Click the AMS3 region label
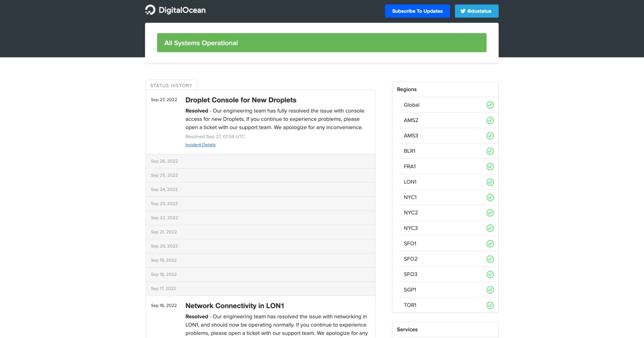This screenshot has height=338, width=644. click(x=411, y=136)
